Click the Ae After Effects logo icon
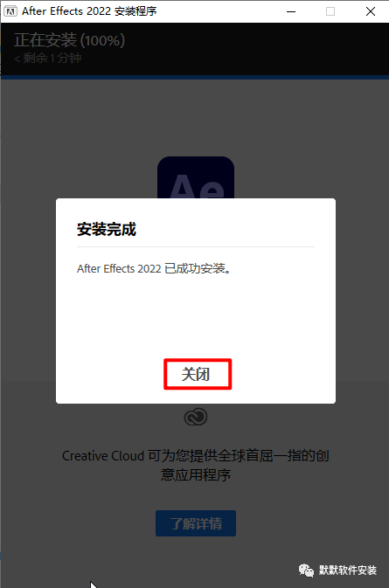389x588 pixels. (x=196, y=177)
